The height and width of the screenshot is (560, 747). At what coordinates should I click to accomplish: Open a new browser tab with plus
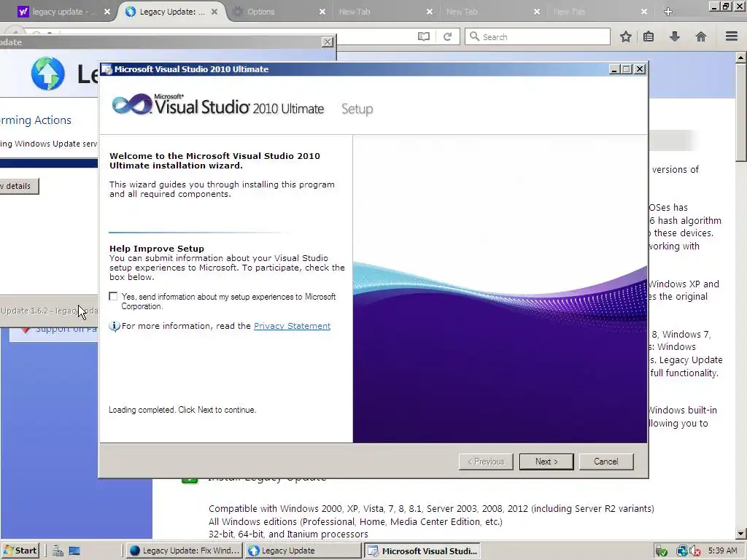[x=668, y=12]
